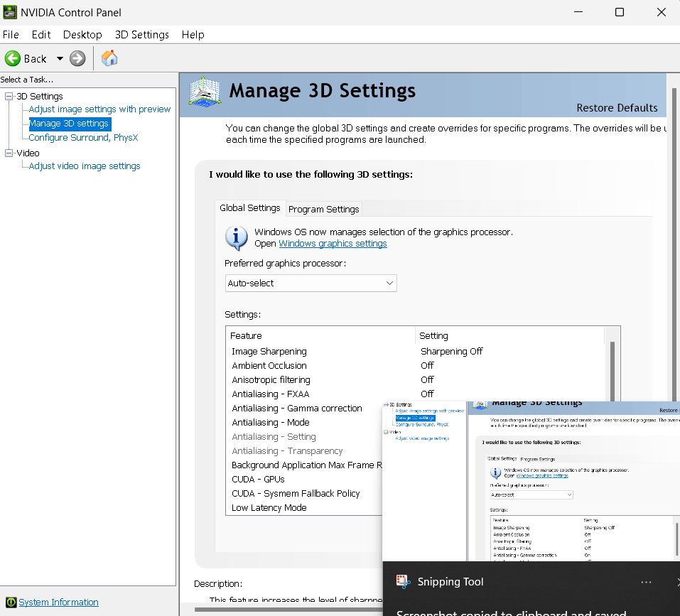The image size is (680, 616).
Task: Click the System Information NVIDIA icon
Action: click(11, 602)
